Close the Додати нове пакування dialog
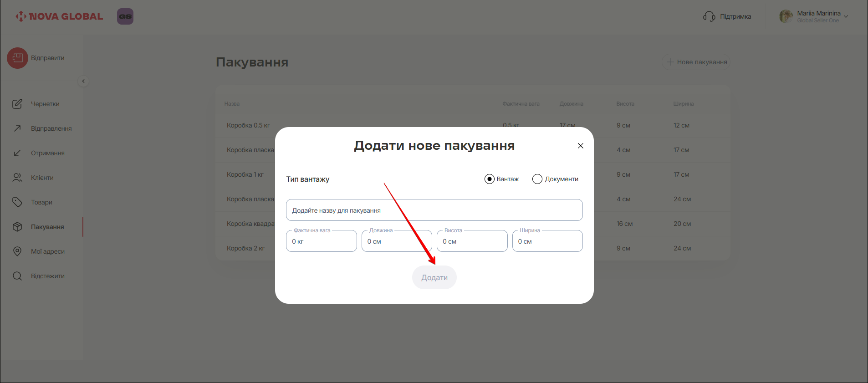Viewport: 868px width, 383px height. 580,146
